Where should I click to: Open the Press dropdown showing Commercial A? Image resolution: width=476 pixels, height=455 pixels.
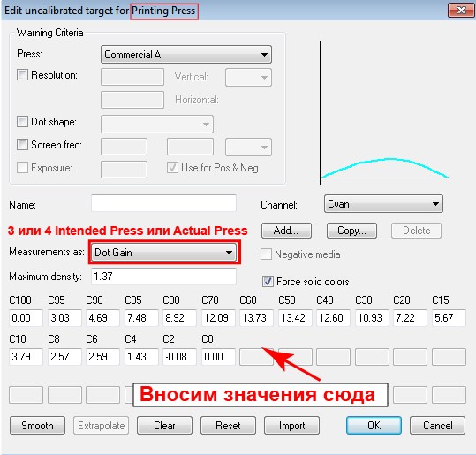pyautogui.click(x=186, y=55)
